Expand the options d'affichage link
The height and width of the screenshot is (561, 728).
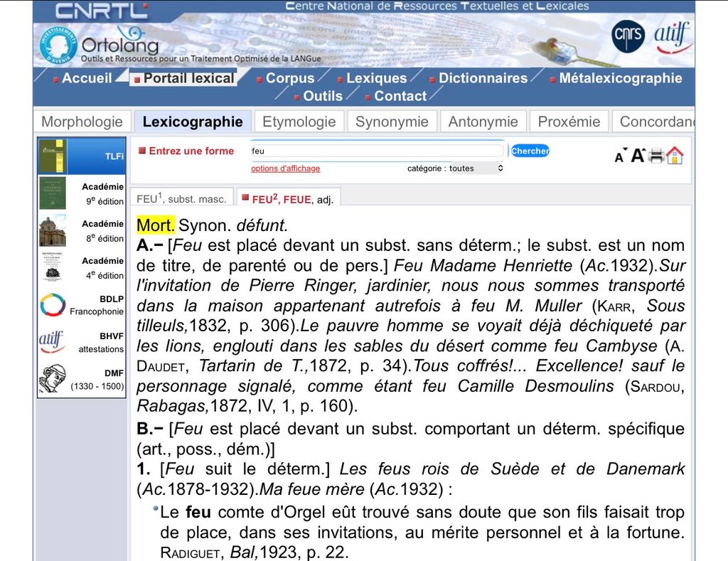pos(285,169)
